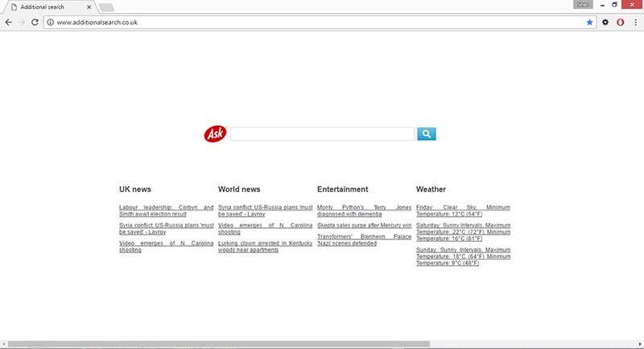The height and width of the screenshot is (349, 644).
Task: Click the Entertainment heading
Action: 343,189
